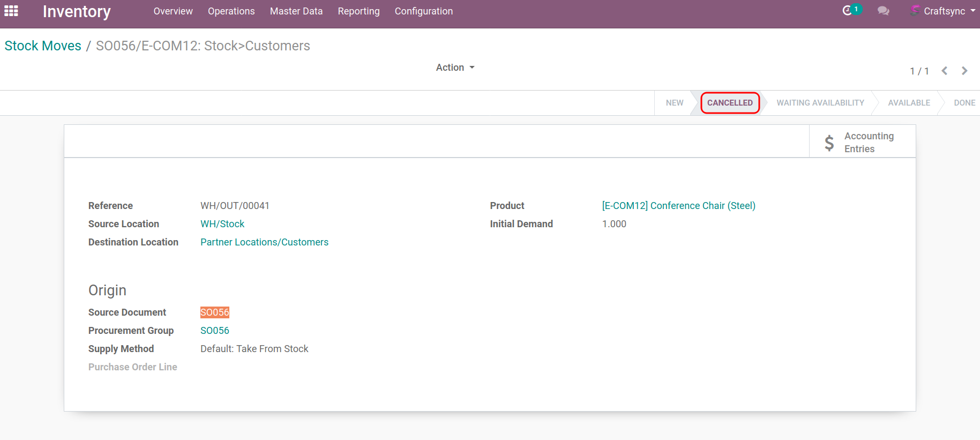Click the Accounting Entries dollar icon

829,143
